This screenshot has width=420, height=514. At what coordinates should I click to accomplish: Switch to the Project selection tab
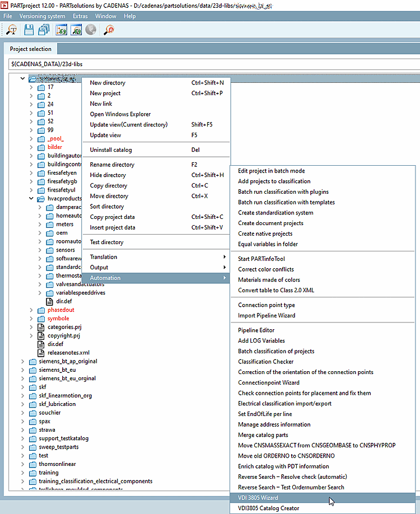point(30,49)
